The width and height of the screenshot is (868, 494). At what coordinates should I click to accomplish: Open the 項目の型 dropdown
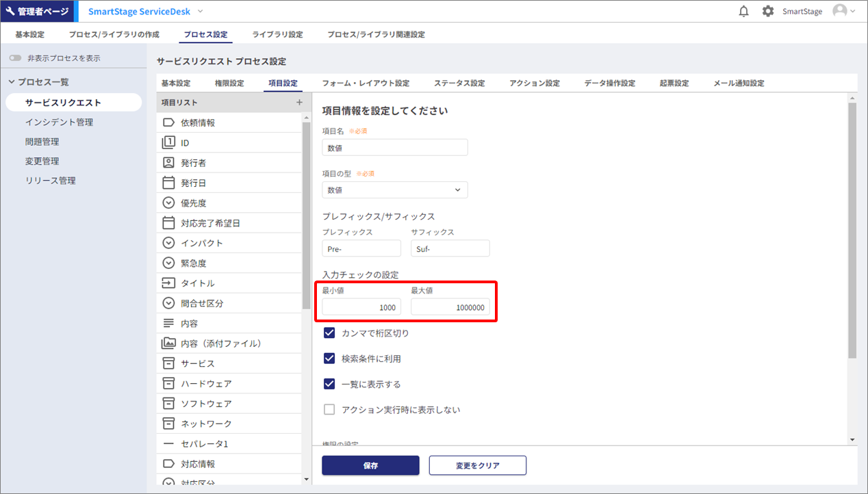(395, 190)
